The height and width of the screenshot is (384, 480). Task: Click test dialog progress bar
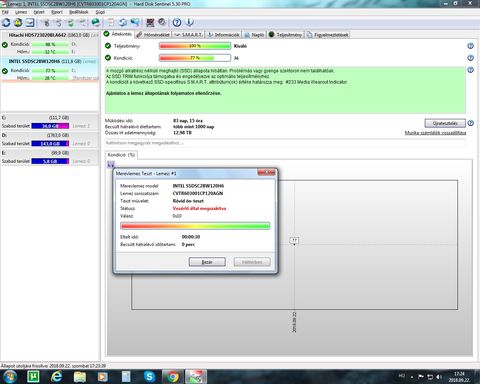pos(195,226)
